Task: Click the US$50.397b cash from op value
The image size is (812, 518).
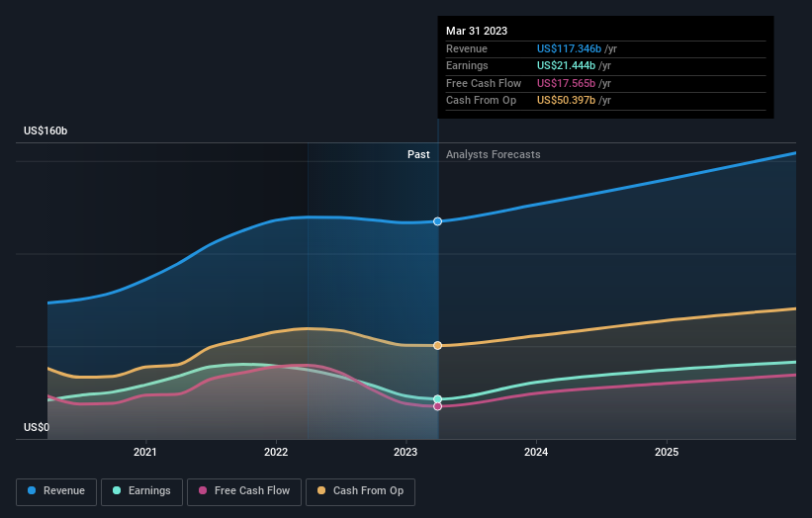Action: pyautogui.click(x=566, y=101)
